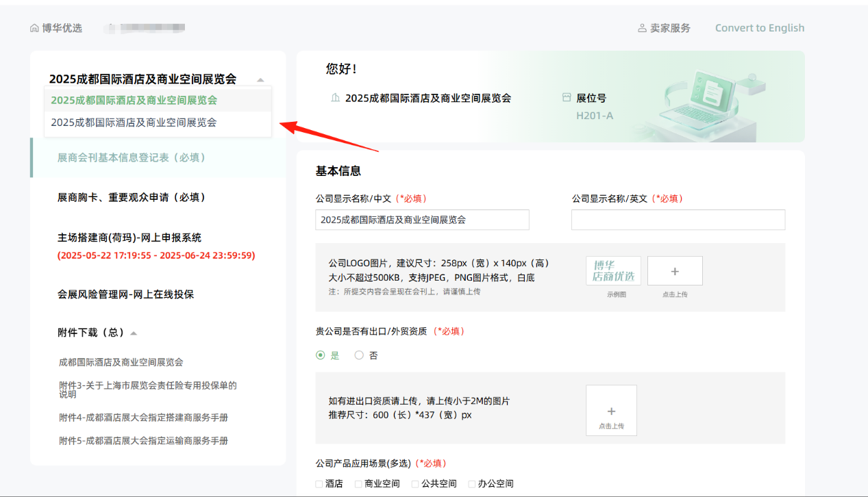868x497 pixels.
Task: Click the booth number icon beside 展位号
Action: click(x=567, y=98)
